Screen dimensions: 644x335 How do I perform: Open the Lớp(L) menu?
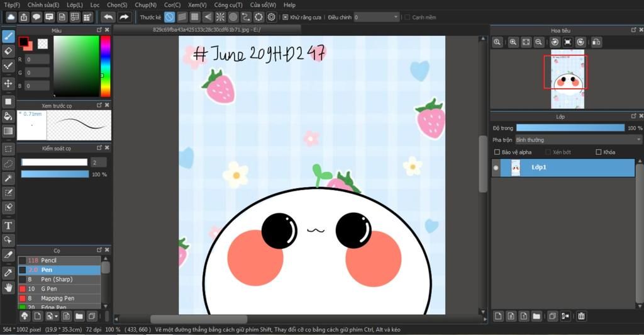(74, 5)
